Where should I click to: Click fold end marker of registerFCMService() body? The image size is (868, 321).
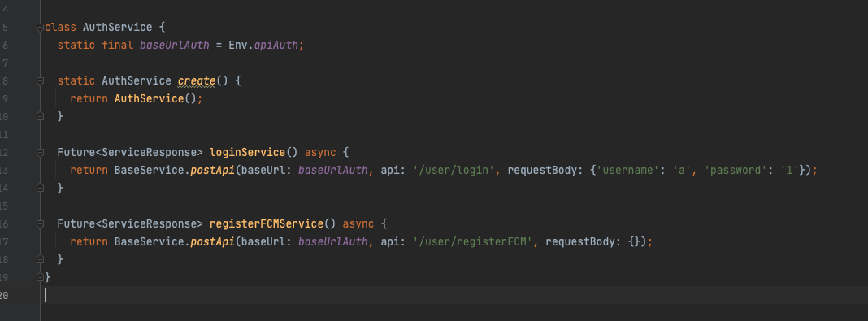[x=40, y=259]
